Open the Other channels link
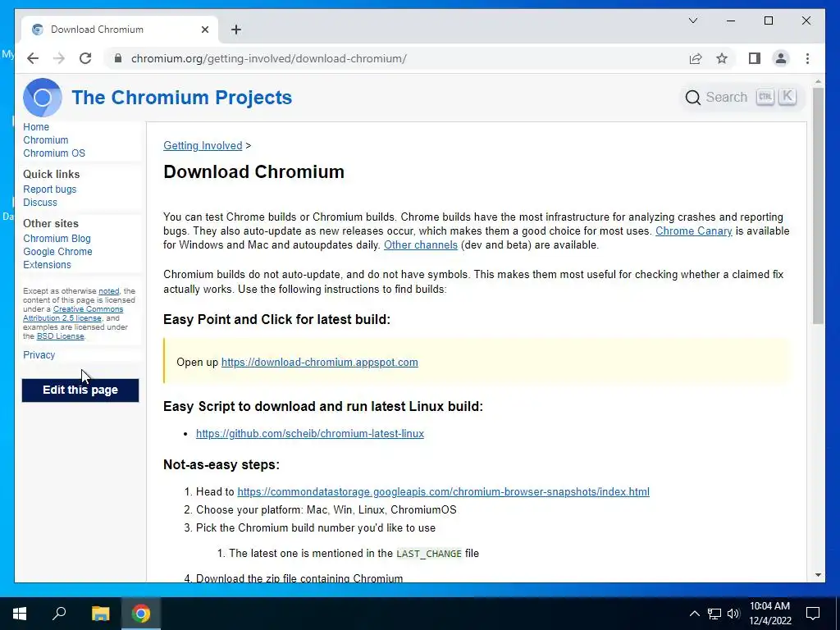 coord(421,244)
